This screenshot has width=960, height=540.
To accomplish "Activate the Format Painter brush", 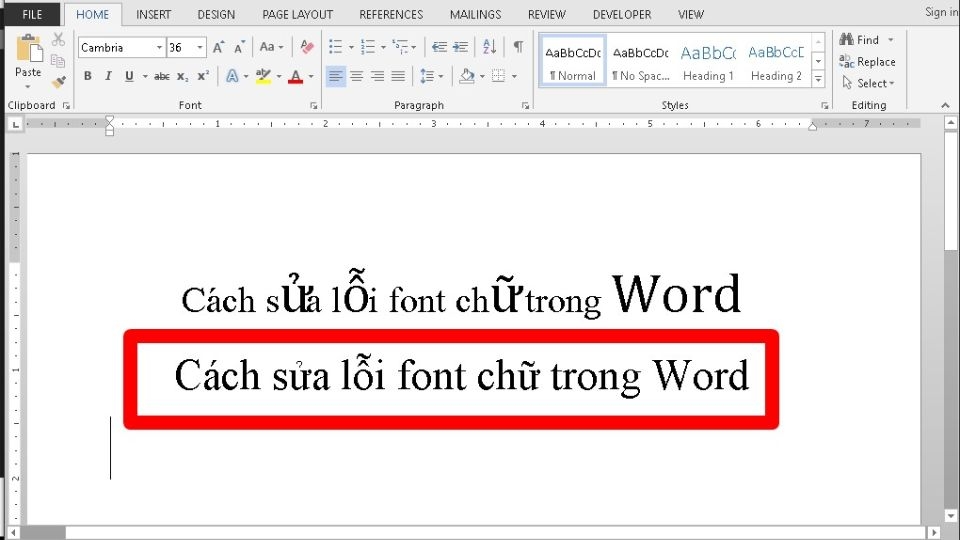I will pos(59,81).
